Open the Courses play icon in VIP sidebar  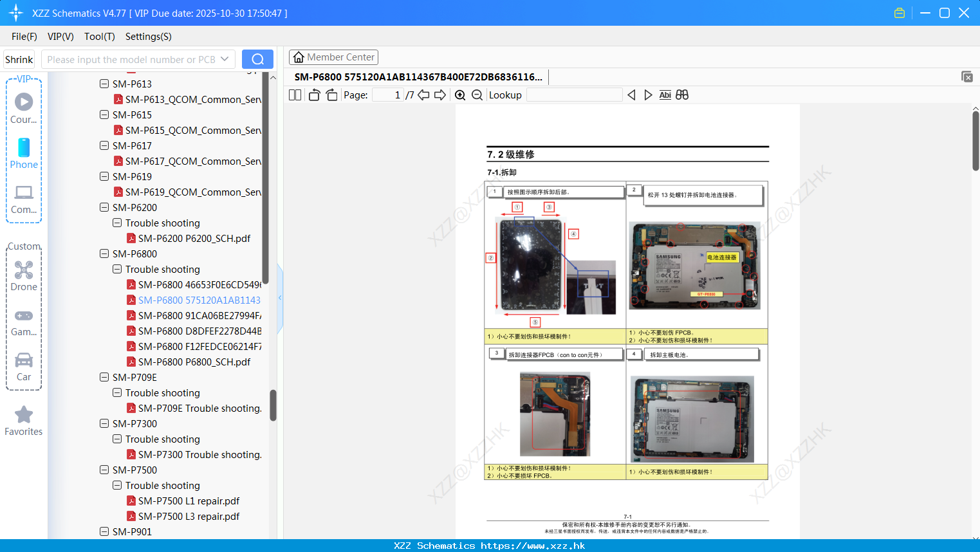click(24, 102)
